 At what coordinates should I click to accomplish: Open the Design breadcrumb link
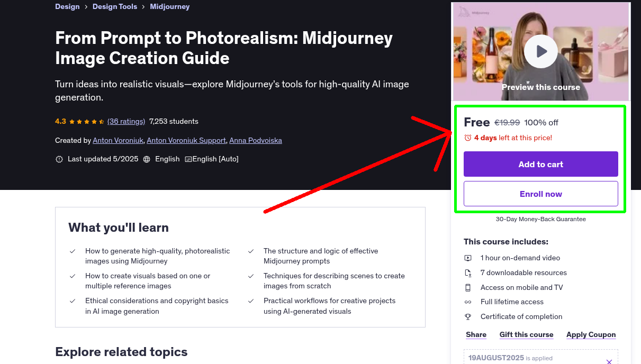(67, 6)
